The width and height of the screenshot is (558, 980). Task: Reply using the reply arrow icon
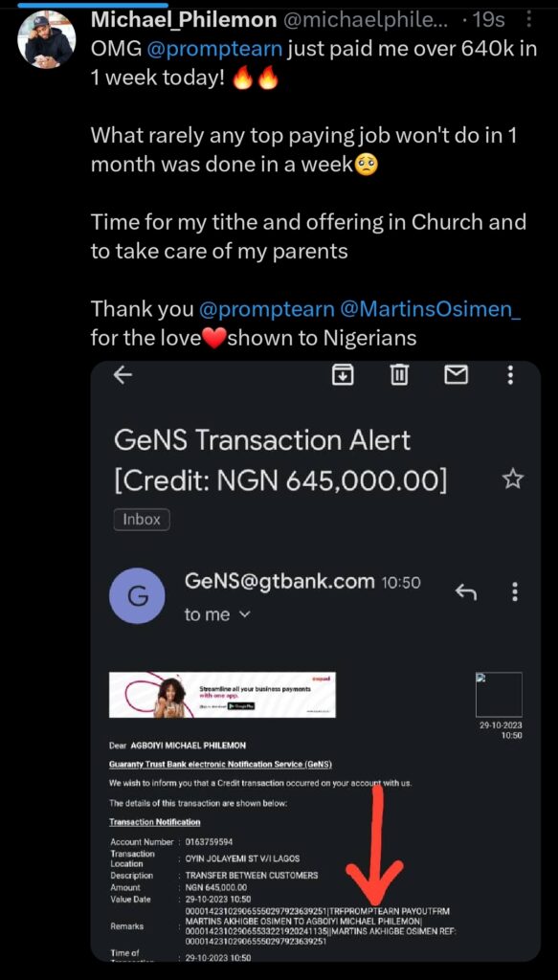[x=466, y=590]
